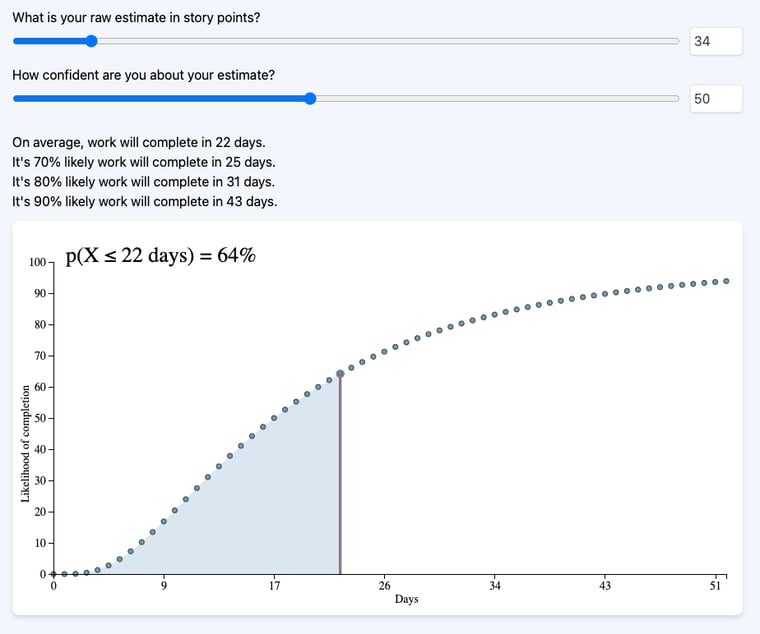
Task: Click the last data point near 94%
Action: [726, 281]
